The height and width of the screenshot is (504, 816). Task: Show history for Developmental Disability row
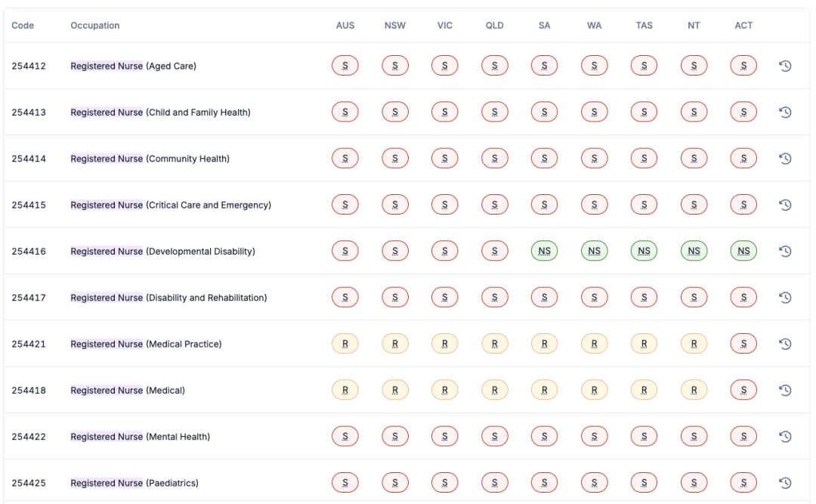785,252
